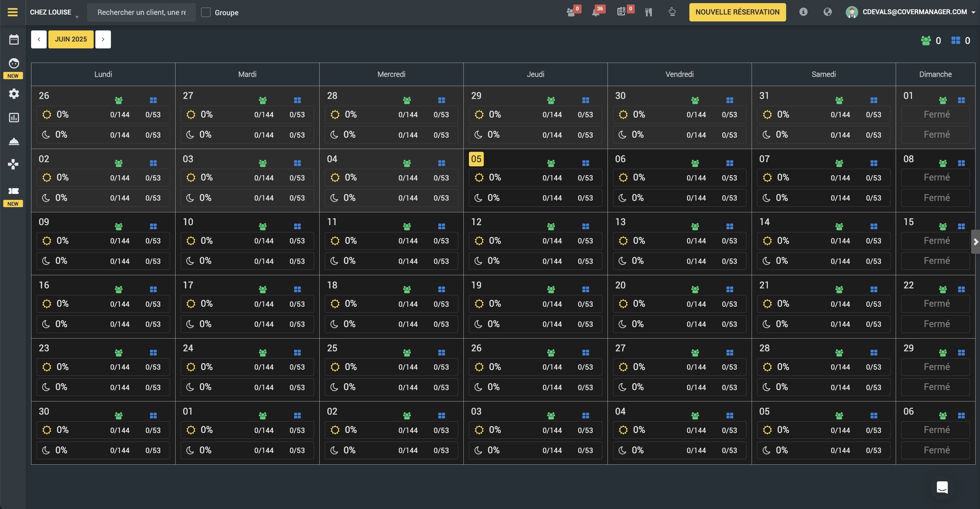Open the statistics chart sidebar icon
This screenshot has width=980, height=509.
(x=14, y=118)
